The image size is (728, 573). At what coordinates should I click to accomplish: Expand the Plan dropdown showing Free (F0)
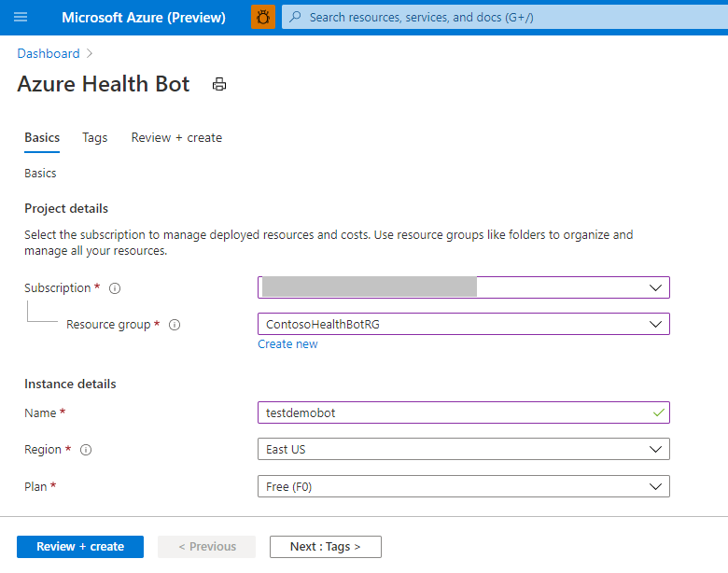(x=464, y=486)
